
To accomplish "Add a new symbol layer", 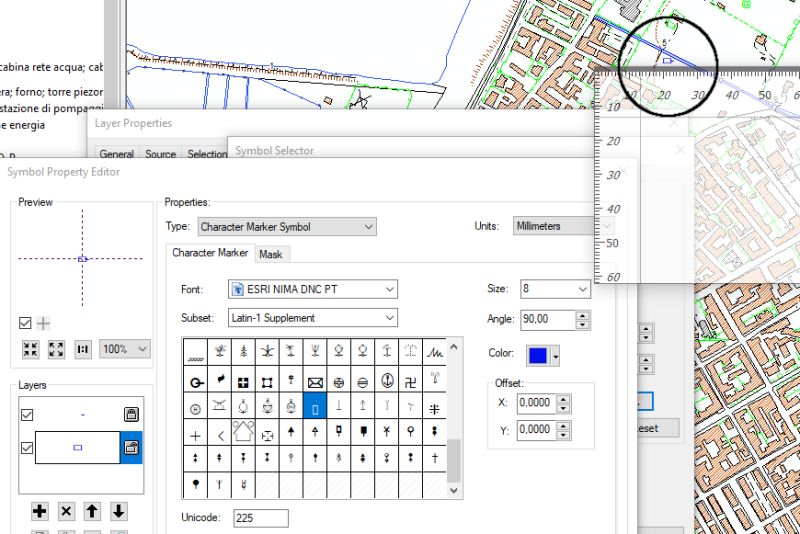I will [x=39, y=511].
